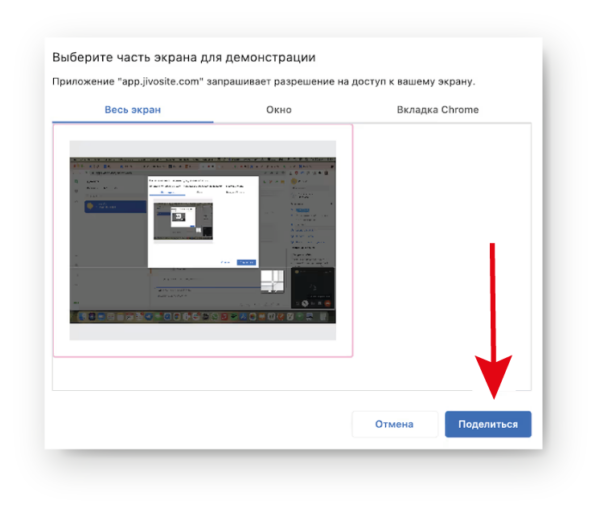Click the app.jivosite.com permission request text

point(264,82)
